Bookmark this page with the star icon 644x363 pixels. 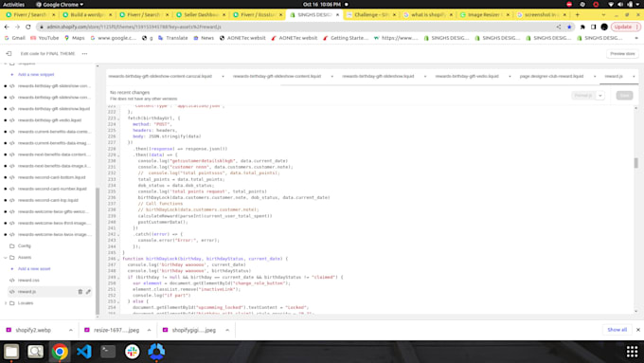[x=569, y=27]
